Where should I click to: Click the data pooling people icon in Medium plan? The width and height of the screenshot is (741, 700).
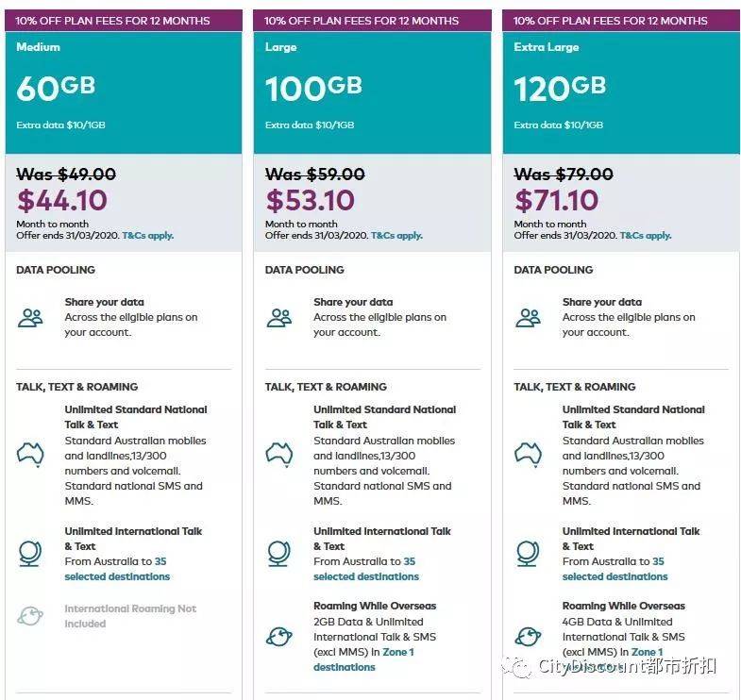coord(30,318)
